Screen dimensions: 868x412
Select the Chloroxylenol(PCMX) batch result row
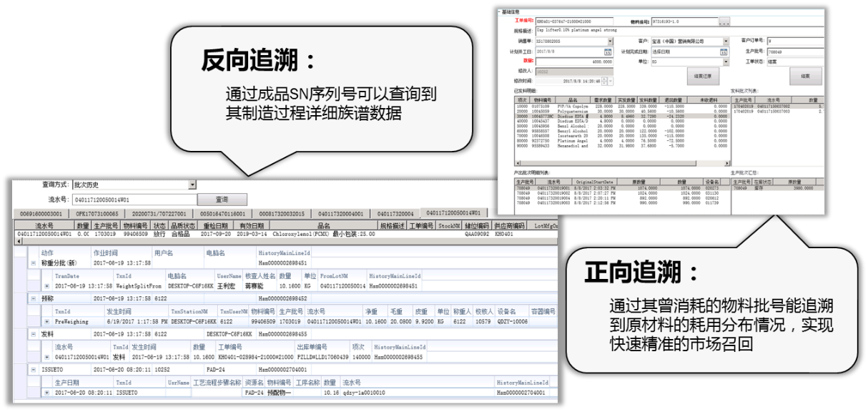click(x=286, y=233)
